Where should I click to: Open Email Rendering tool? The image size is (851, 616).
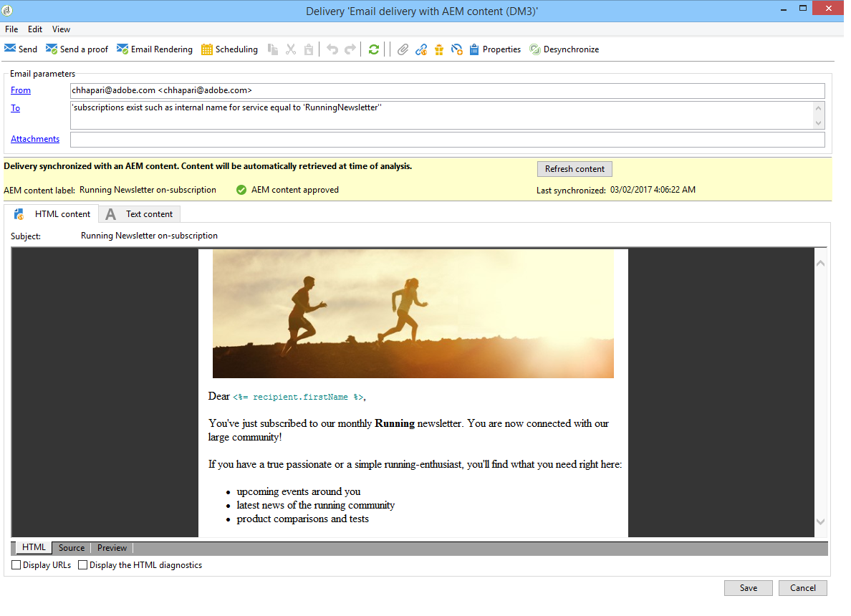tap(154, 49)
